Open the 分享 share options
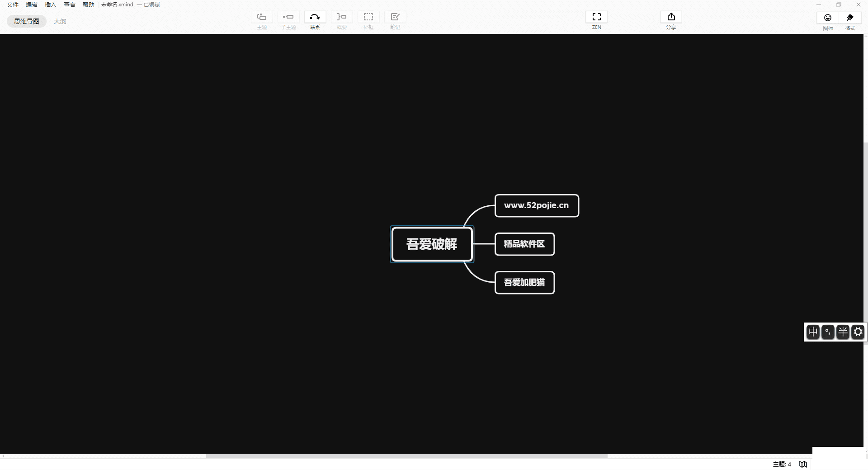The image size is (868, 470). pyautogui.click(x=671, y=17)
